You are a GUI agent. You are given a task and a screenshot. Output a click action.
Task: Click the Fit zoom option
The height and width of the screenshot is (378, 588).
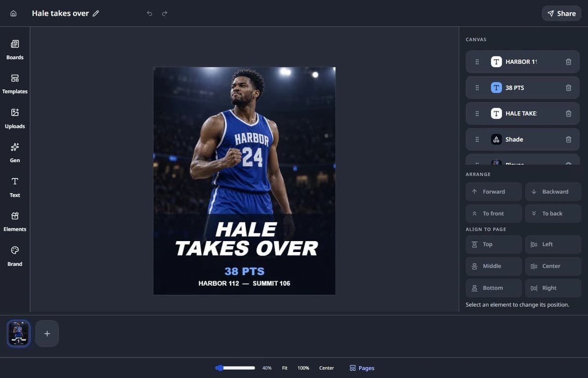click(x=285, y=368)
